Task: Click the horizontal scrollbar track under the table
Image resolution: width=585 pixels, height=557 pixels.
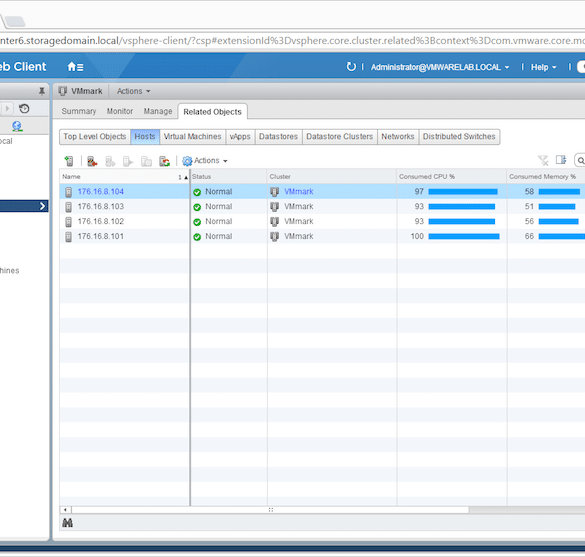Action: (527, 510)
